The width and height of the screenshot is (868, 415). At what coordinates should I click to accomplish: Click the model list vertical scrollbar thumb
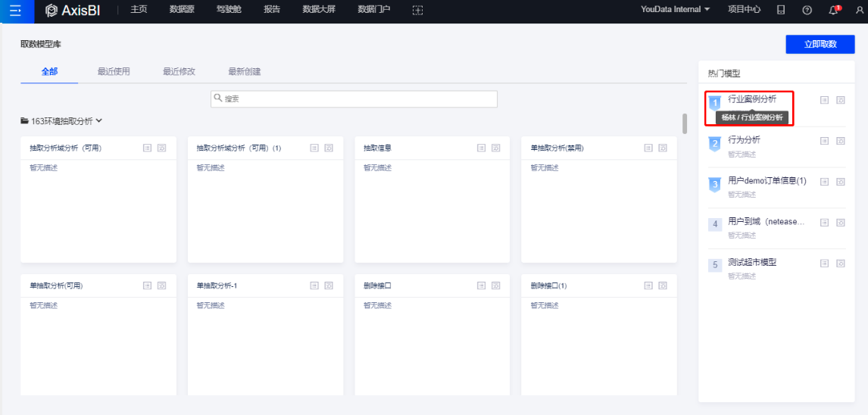point(685,123)
